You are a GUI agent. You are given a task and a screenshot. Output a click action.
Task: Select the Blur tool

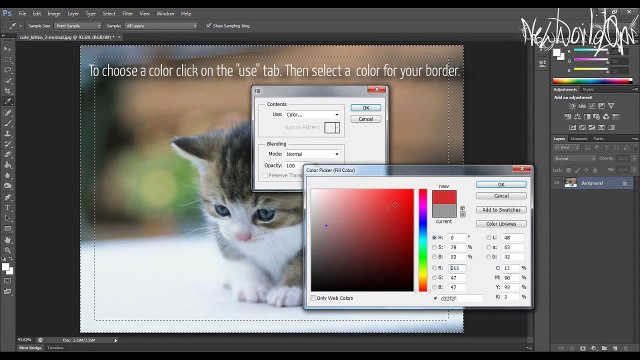(x=8, y=176)
